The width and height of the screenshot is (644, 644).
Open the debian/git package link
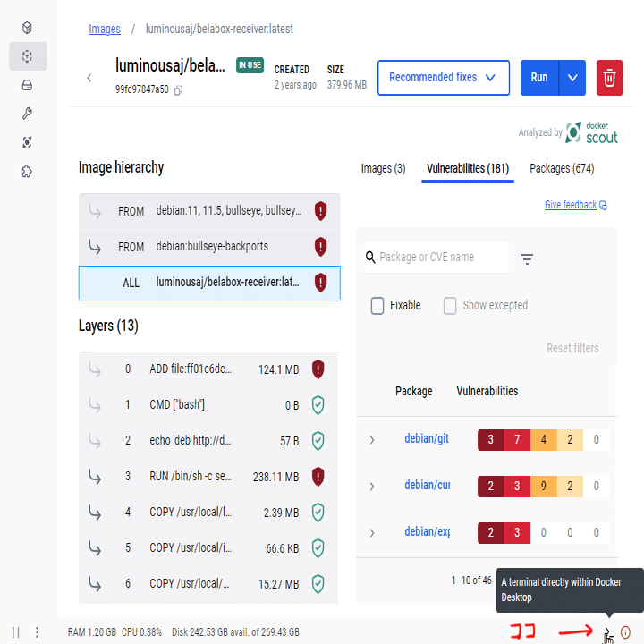427,438
